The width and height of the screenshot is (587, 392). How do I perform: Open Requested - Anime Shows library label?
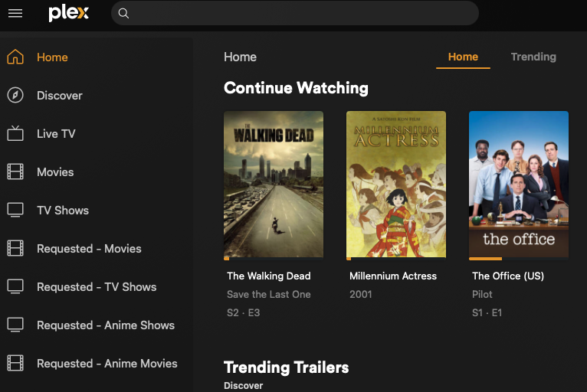click(x=106, y=325)
